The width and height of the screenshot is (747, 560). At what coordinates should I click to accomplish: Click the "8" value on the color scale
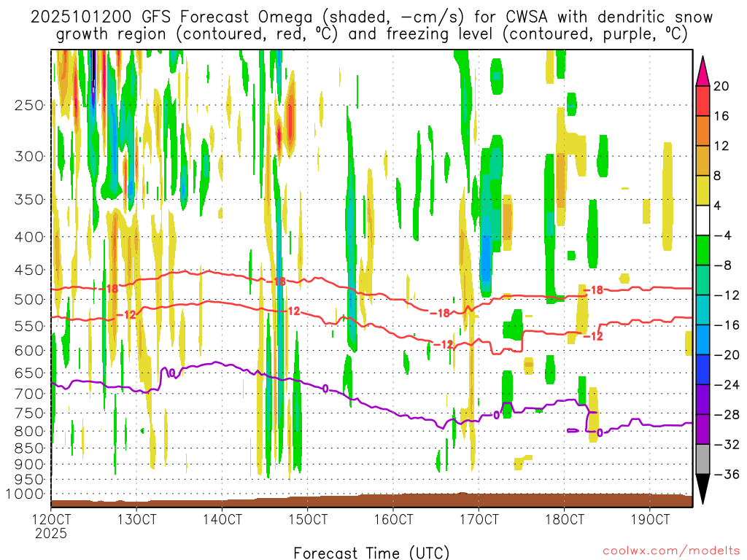coord(718,176)
